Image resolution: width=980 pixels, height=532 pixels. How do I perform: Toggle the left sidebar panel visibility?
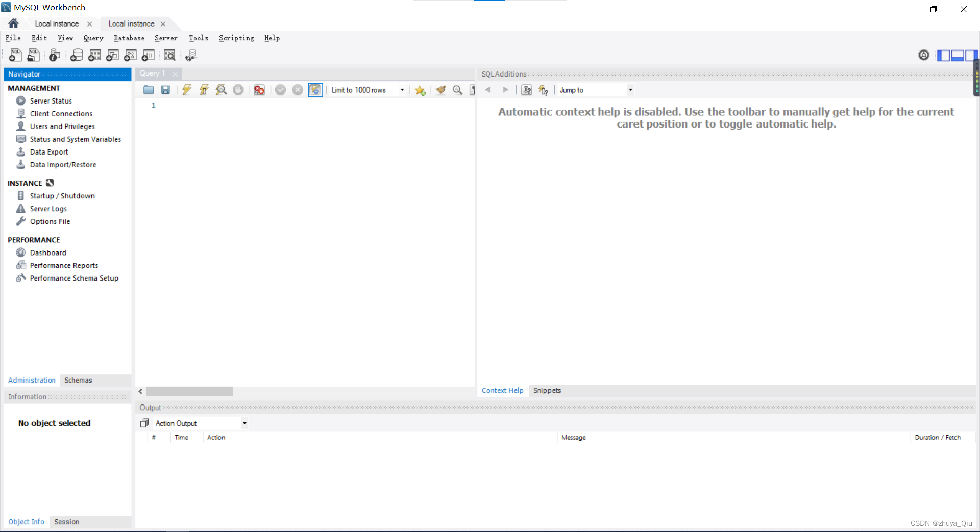point(944,55)
